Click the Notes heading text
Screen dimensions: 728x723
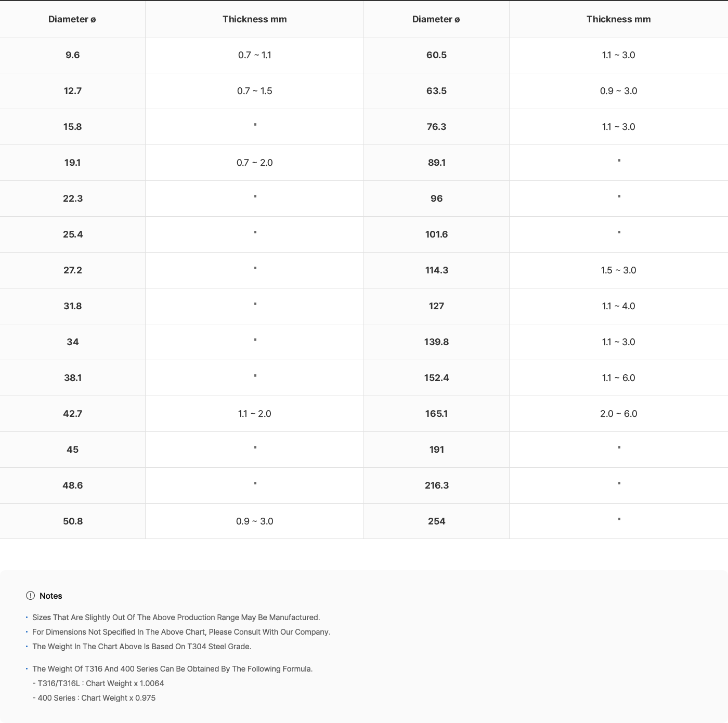pos(50,596)
